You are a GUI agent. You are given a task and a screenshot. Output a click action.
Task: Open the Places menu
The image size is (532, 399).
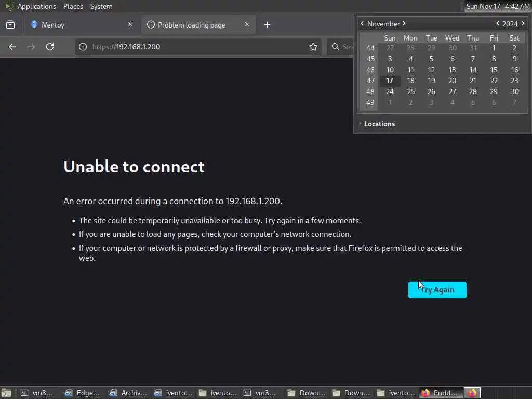pos(73,6)
